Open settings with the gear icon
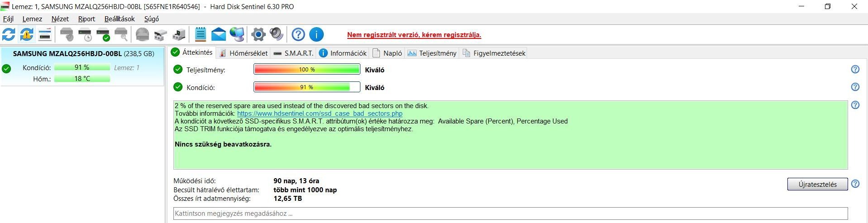 pos(258,34)
